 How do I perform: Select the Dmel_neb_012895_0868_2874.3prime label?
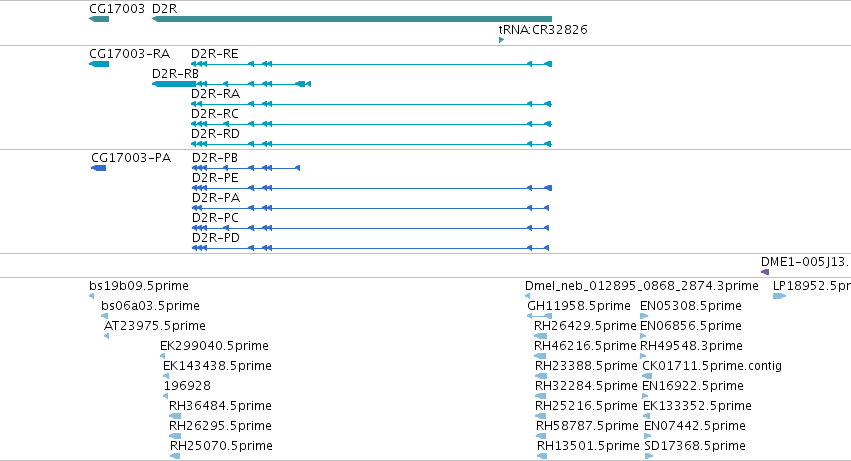[642, 286]
